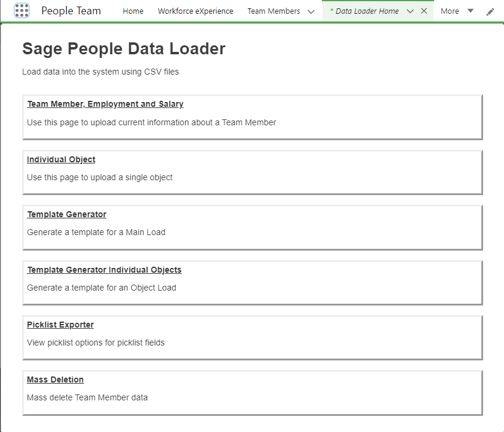Image resolution: width=504 pixels, height=432 pixels.
Task: Click the 'Mass delete Team Member data' description
Action: (x=87, y=397)
